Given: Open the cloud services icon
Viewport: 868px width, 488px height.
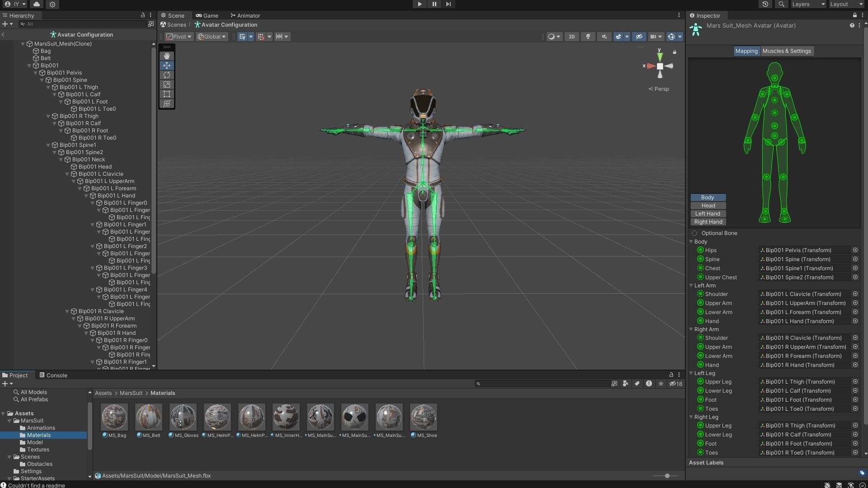Looking at the screenshot, I should coord(37,4).
